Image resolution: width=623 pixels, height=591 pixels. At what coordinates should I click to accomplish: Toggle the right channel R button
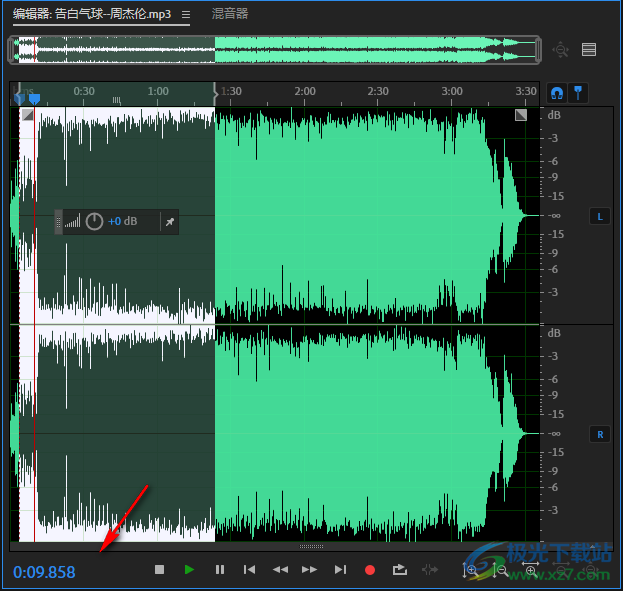coord(600,434)
